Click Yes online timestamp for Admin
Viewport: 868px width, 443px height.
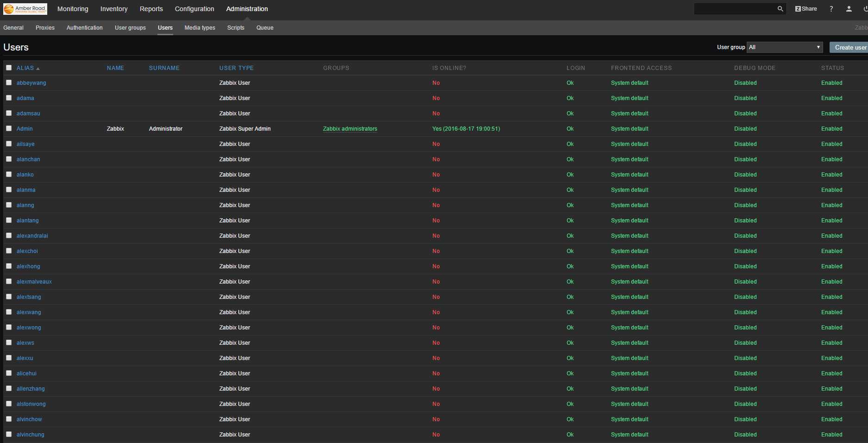tap(466, 129)
